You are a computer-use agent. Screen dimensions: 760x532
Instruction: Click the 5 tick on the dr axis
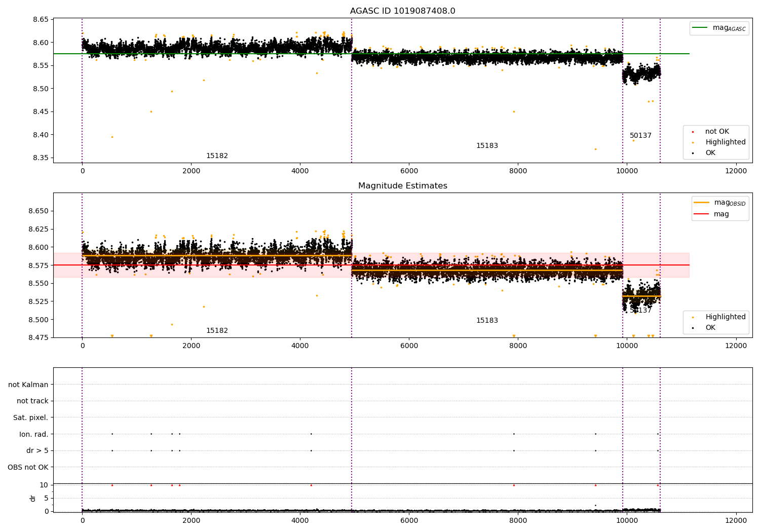(x=46, y=499)
